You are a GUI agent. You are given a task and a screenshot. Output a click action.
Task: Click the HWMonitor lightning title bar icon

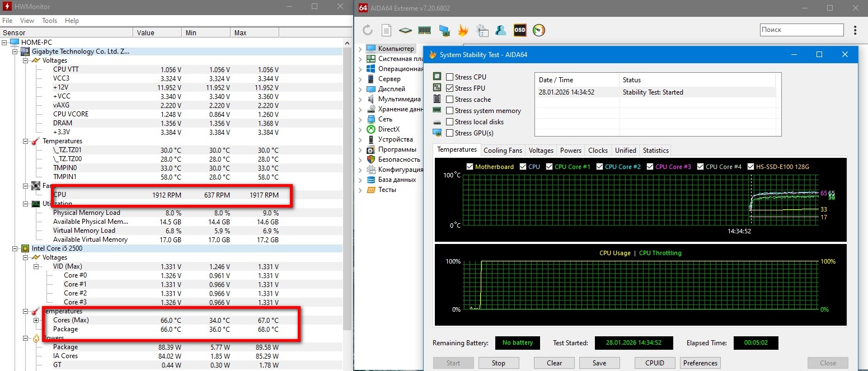[7, 7]
